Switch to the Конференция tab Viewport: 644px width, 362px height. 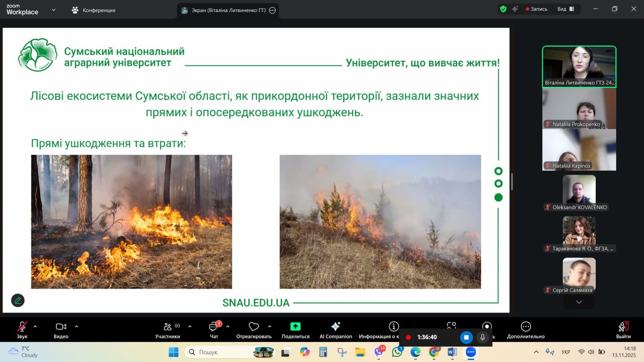pyautogui.click(x=94, y=10)
